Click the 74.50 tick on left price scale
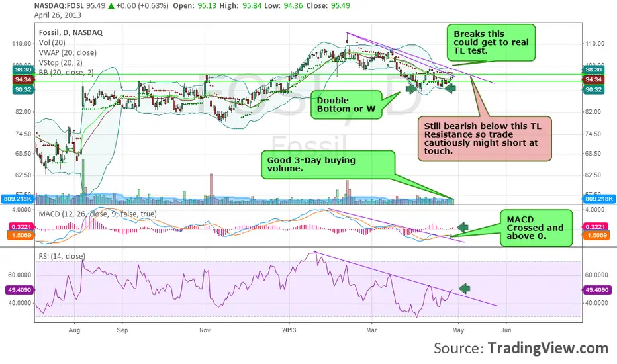 (23, 134)
